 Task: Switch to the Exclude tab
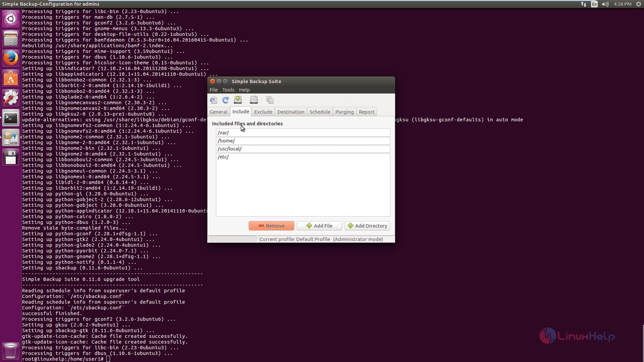point(263,111)
